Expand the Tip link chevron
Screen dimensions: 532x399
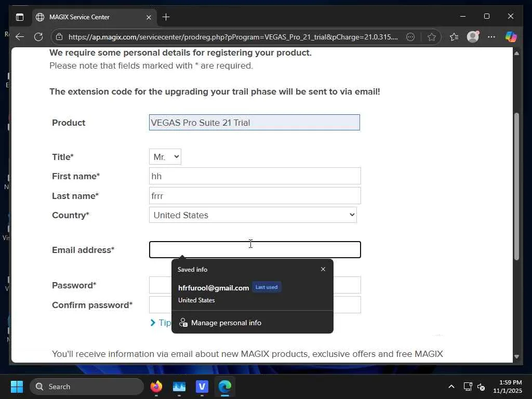[x=153, y=323]
